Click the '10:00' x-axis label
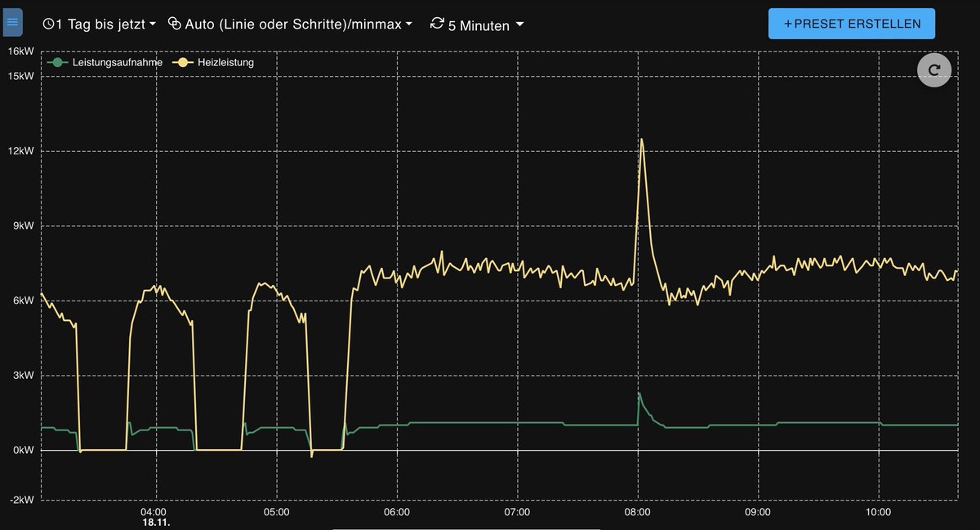The height and width of the screenshot is (530, 980). (879, 512)
